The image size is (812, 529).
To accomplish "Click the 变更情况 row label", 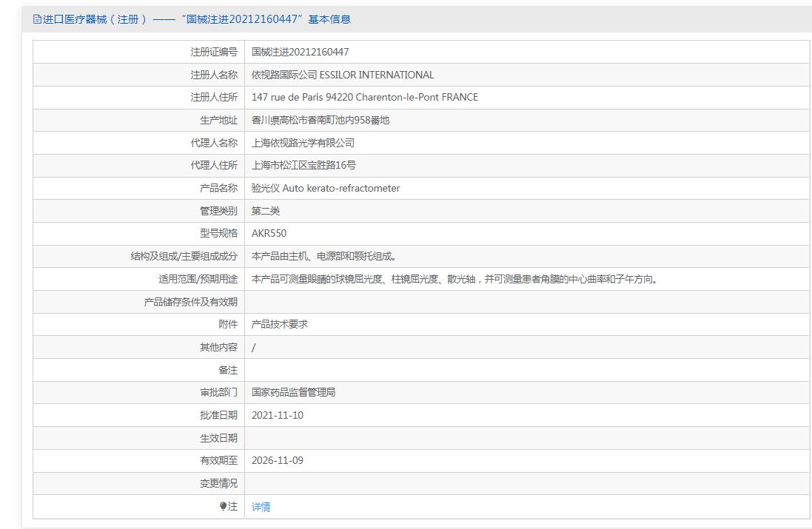I will 218,483.
